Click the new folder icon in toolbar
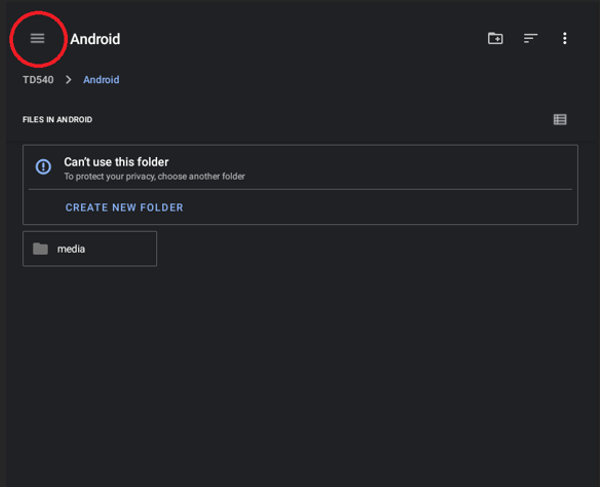The image size is (600, 487). tap(495, 38)
